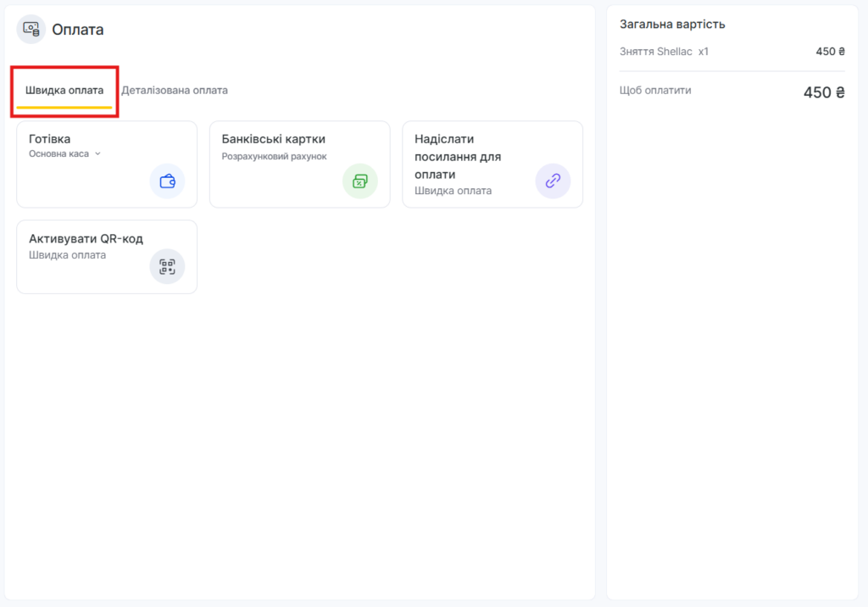Screen dimensions: 868x607
Task: Click the QR-code scanner icon
Action: (167, 266)
